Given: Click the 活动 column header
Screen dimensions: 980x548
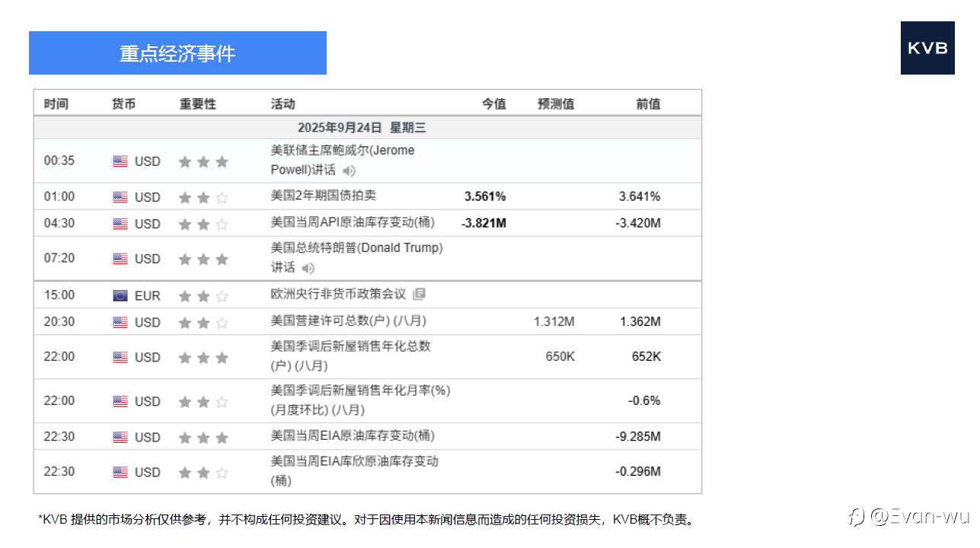Looking at the screenshot, I should click(x=283, y=104).
